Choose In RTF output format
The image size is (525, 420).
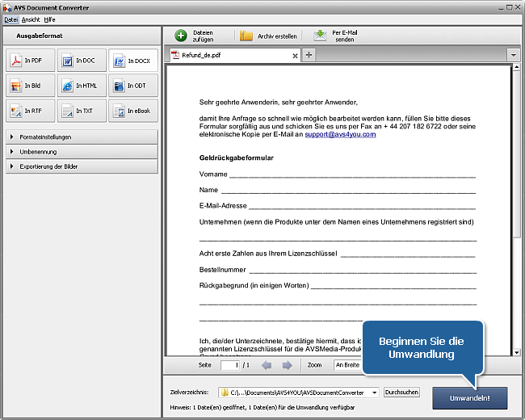(30, 111)
